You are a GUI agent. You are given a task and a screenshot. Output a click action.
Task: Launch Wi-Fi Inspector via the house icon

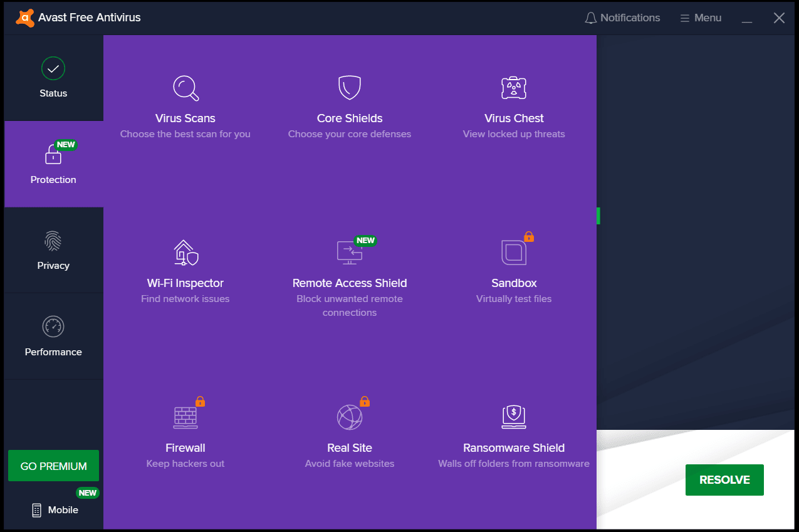(x=185, y=252)
